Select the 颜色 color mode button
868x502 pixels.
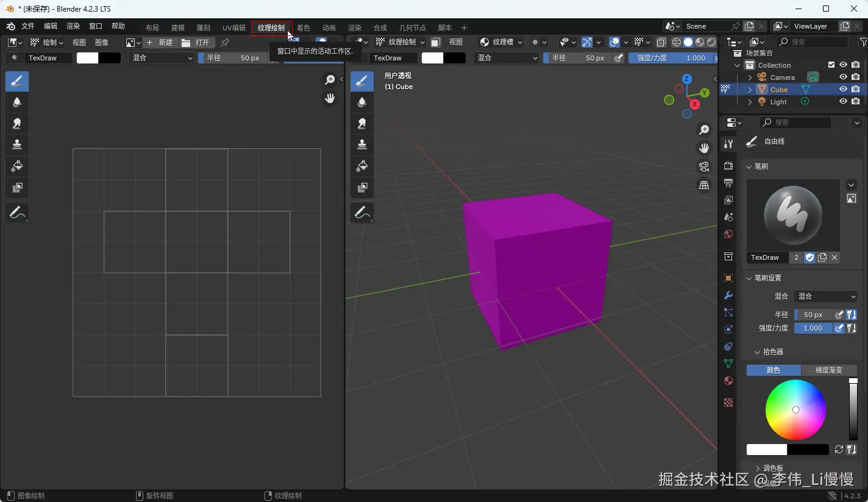(x=774, y=370)
